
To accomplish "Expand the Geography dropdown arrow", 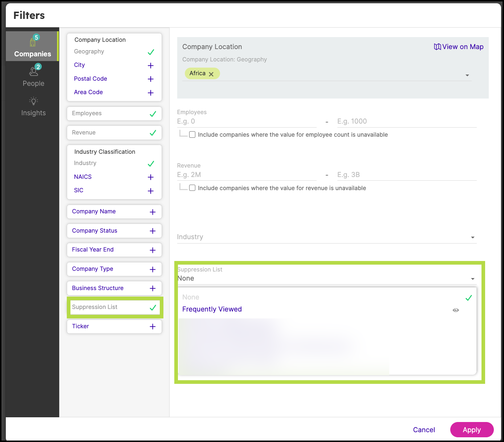I will [467, 75].
